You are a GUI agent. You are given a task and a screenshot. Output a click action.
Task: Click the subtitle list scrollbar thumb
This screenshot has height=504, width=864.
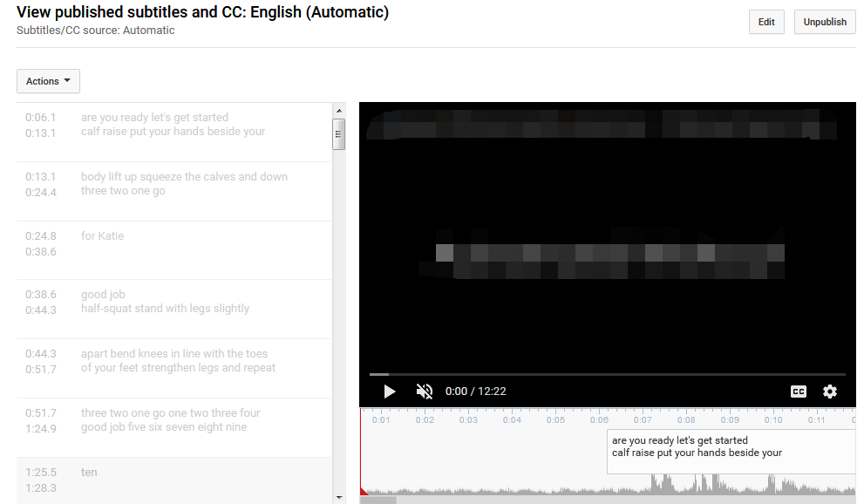click(x=339, y=134)
